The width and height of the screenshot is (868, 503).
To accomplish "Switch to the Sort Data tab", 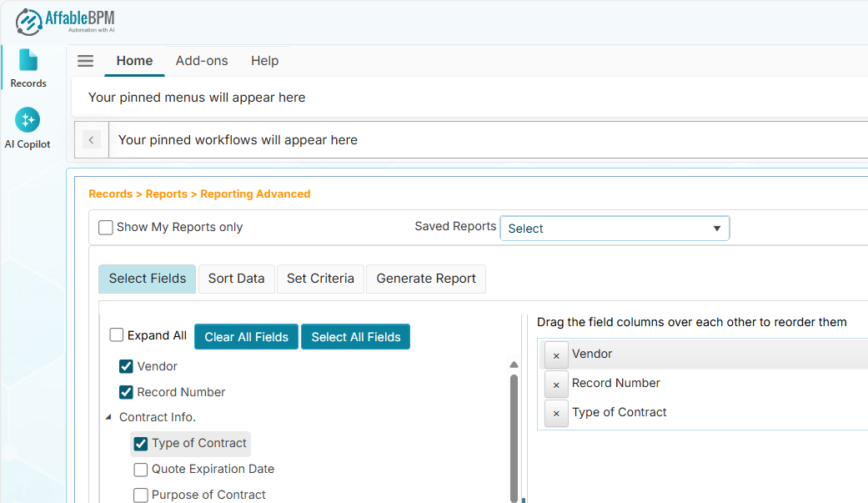I will (x=236, y=279).
